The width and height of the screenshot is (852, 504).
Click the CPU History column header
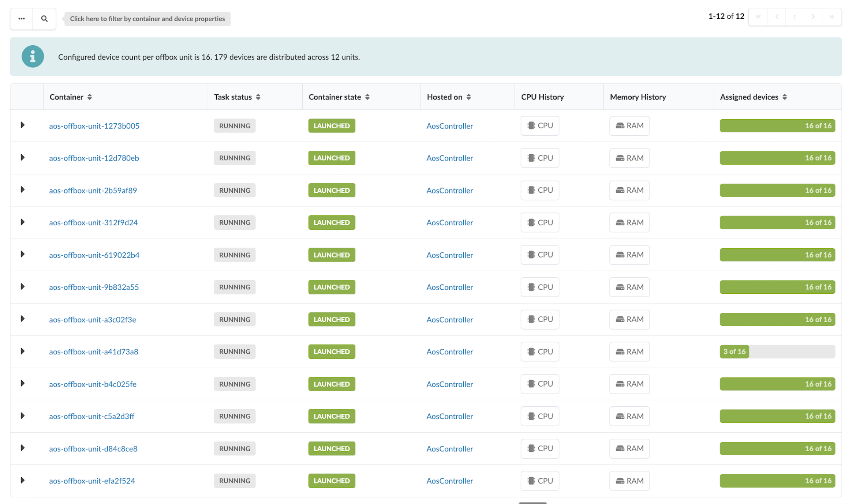tap(542, 97)
